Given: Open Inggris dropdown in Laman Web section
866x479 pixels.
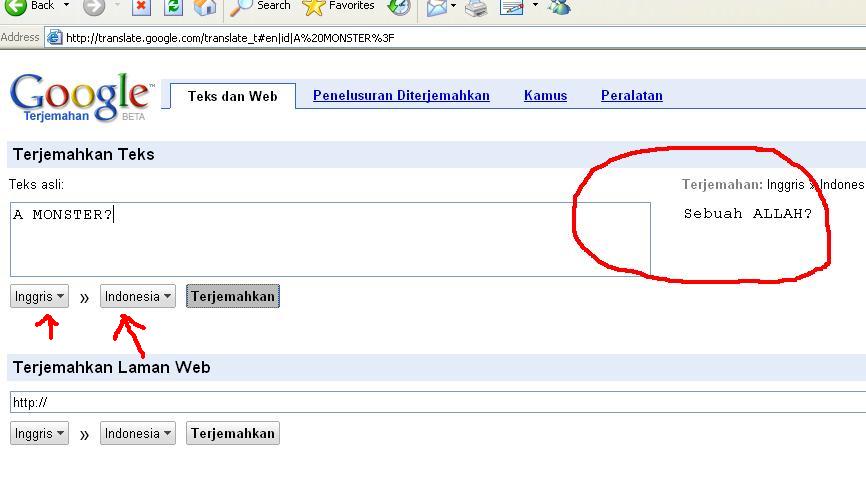Looking at the screenshot, I should 39,434.
